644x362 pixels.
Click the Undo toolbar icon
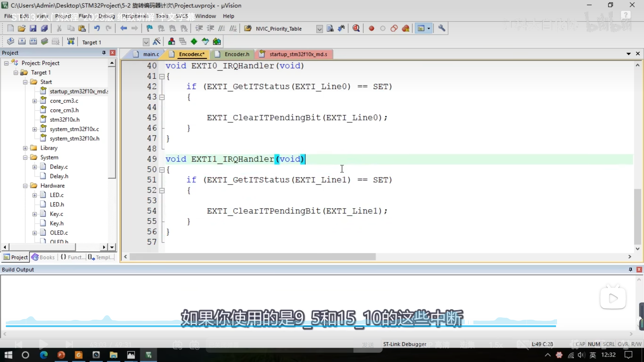(x=97, y=28)
